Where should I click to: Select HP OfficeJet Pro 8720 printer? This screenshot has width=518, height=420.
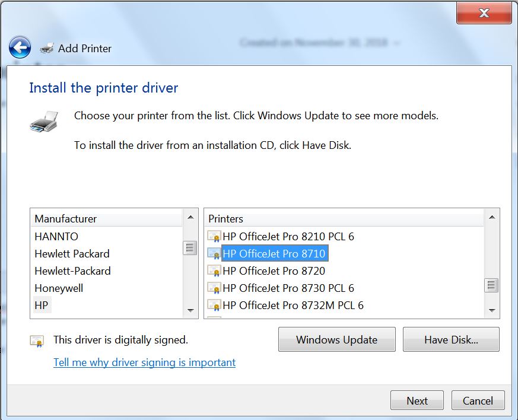tap(274, 271)
